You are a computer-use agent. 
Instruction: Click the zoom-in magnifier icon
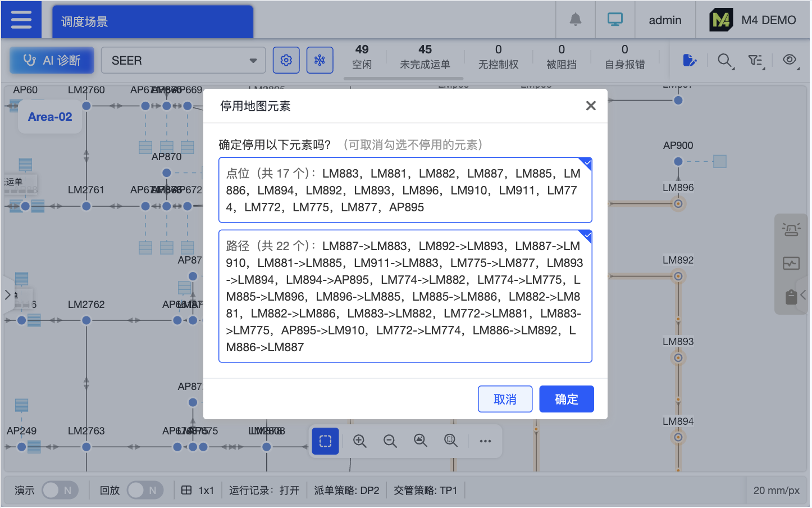(x=360, y=441)
